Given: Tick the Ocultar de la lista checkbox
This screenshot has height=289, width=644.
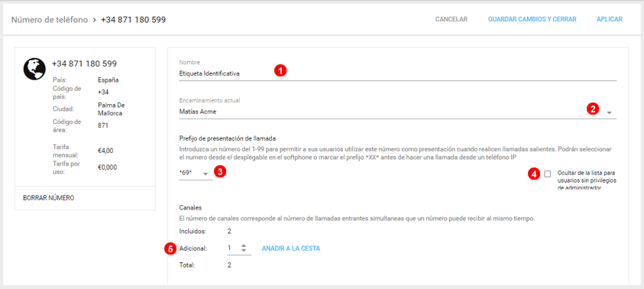Looking at the screenshot, I should click(x=548, y=174).
